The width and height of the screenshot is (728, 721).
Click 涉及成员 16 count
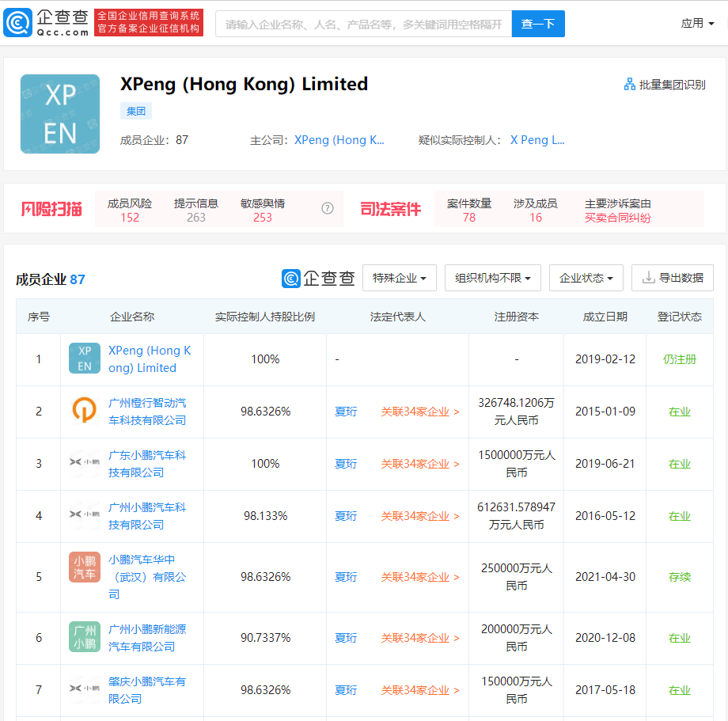click(x=536, y=218)
